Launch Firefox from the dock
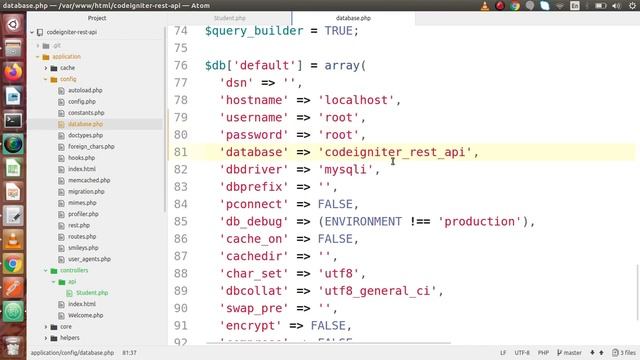This screenshot has width=640, height=360. point(13,72)
